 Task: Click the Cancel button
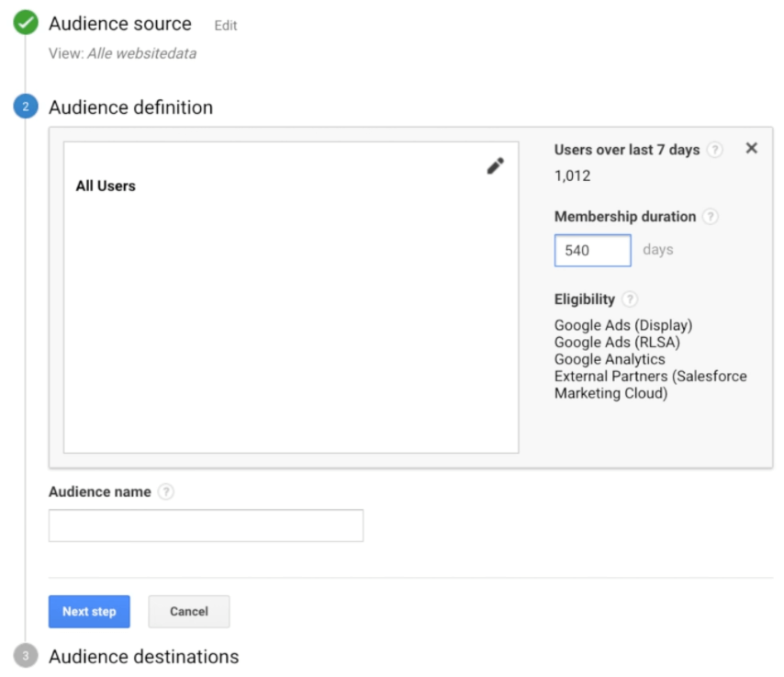coord(189,612)
